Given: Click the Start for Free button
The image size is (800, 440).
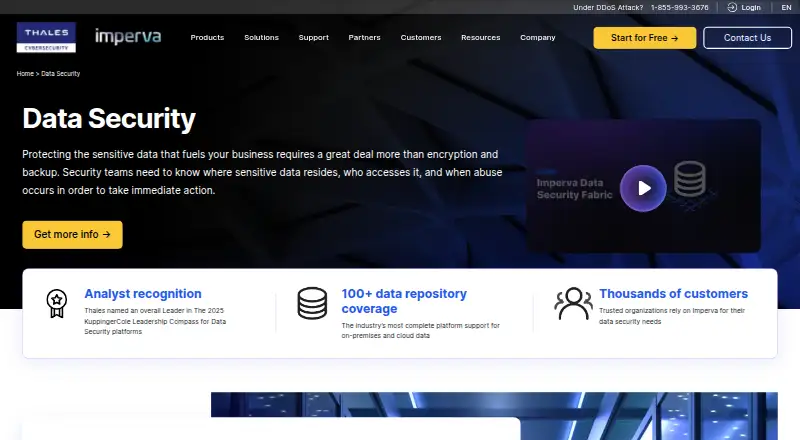Looking at the screenshot, I should 644,38.
